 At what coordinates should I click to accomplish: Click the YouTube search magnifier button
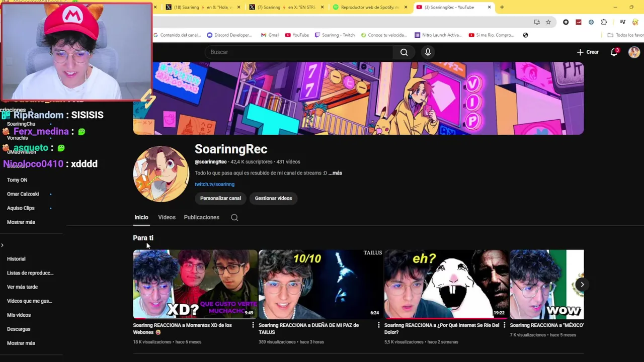(x=404, y=52)
